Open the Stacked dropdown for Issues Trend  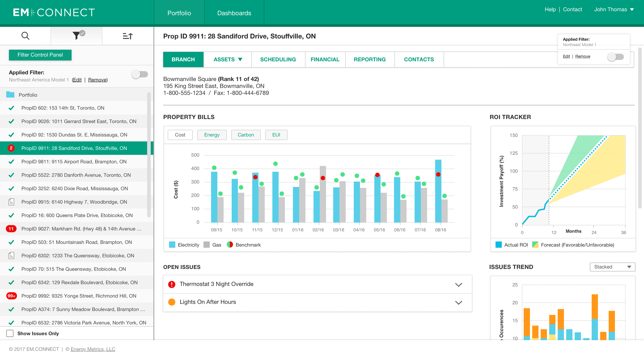click(612, 267)
